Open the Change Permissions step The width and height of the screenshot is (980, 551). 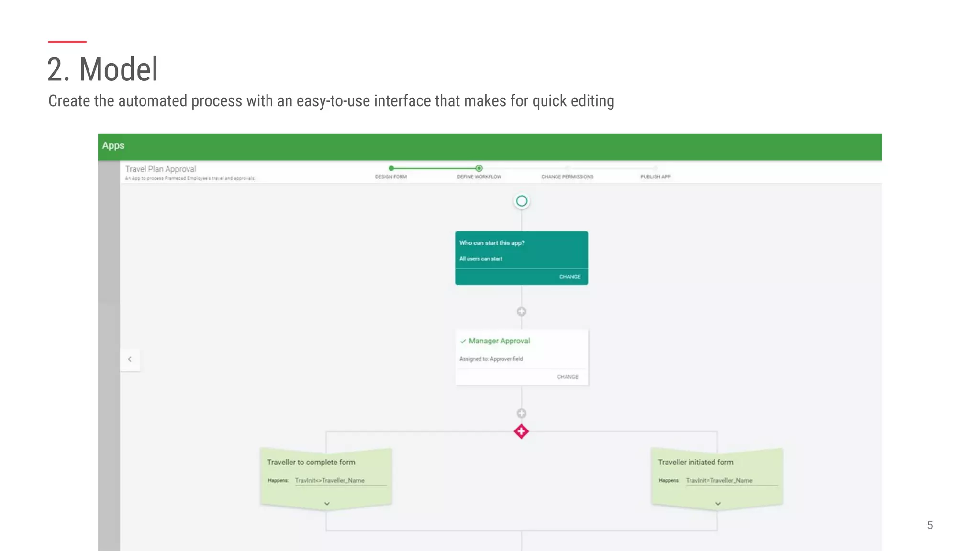[x=568, y=176]
